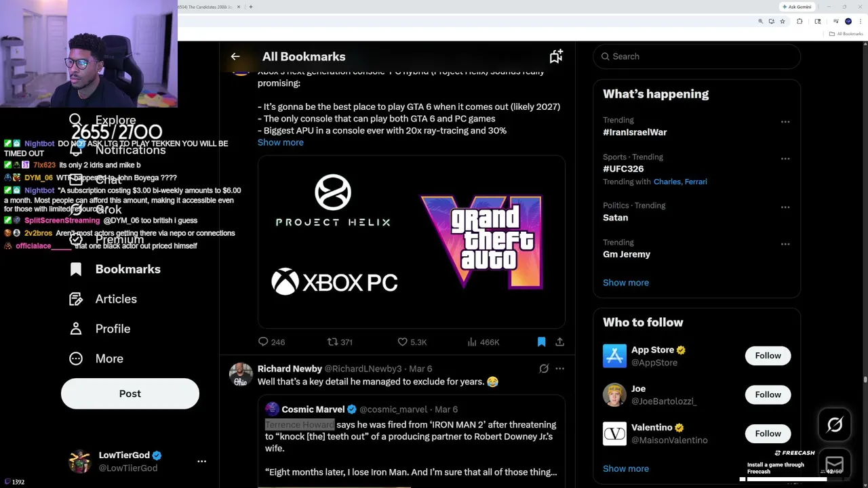868x488 pixels.
Task: Follow Joe Bartolozzi account
Action: click(x=768, y=394)
